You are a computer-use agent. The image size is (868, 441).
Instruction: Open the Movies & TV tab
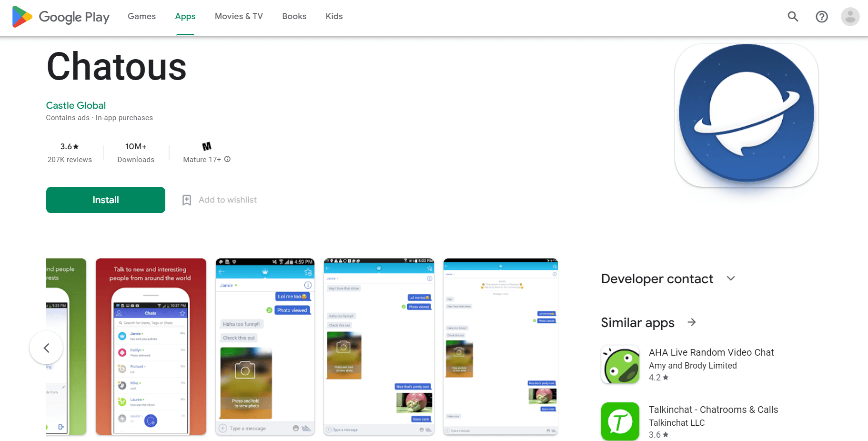[x=239, y=16]
